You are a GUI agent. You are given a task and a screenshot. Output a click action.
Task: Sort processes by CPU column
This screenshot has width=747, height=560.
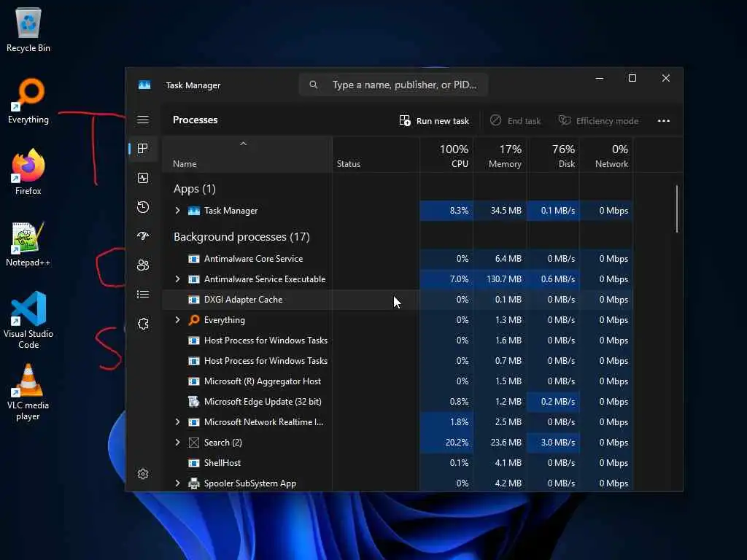(x=447, y=155)
